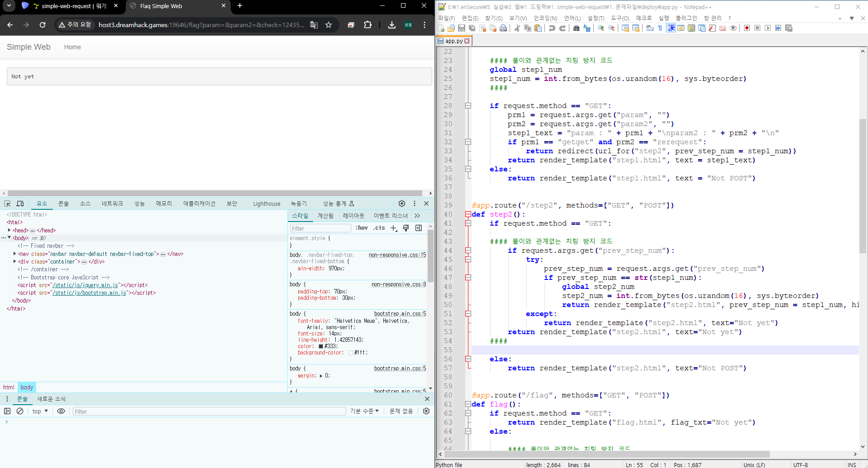Create live expression with the eye icon
Image resolution: width=868 pixels, height=468 pixels.
(61, 411)
